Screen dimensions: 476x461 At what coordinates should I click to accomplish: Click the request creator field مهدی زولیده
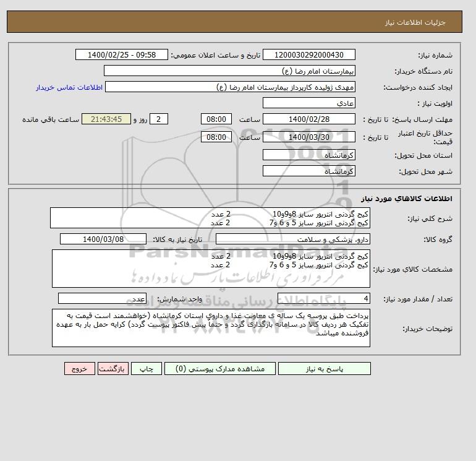click(x=230, y=87)
